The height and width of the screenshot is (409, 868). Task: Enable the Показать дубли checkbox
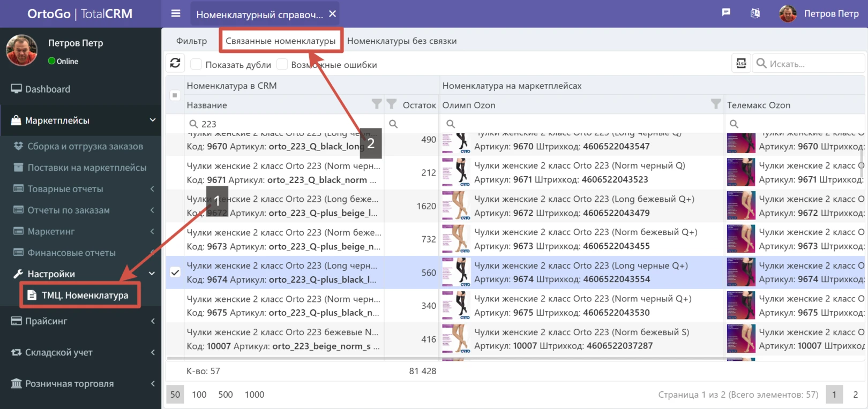tap(196, 64)
